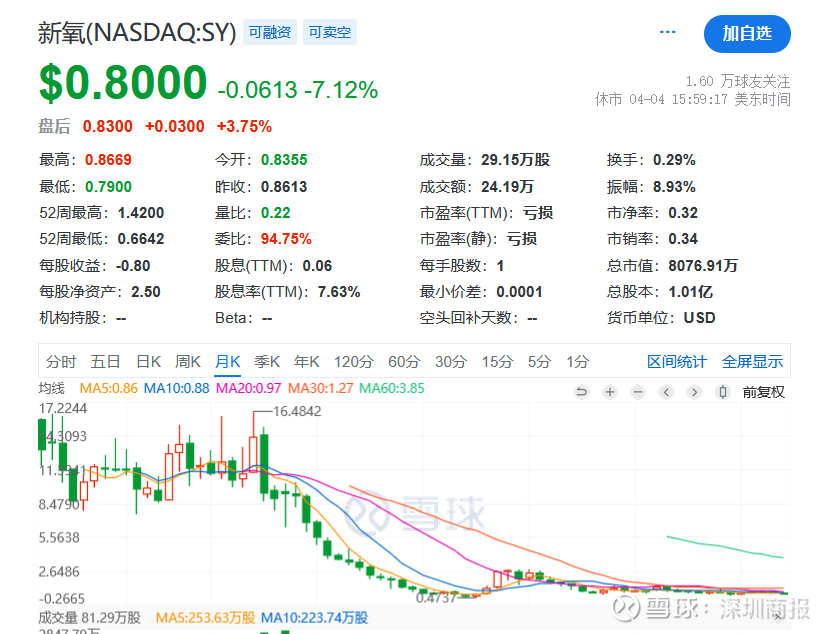Click the 市净率 value 0.32
The width and height of the screenshot is (834, 634).
click(683, 213)
